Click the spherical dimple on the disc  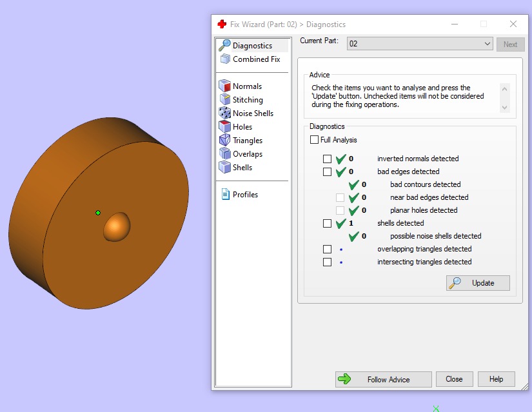(117, 227)
